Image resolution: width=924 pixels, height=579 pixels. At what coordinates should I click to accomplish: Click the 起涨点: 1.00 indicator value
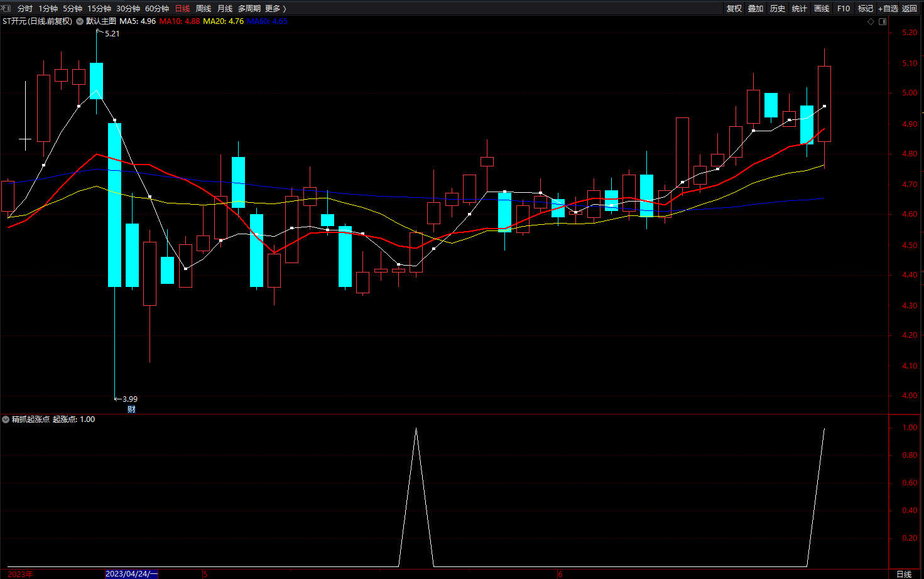click(74, 419)
